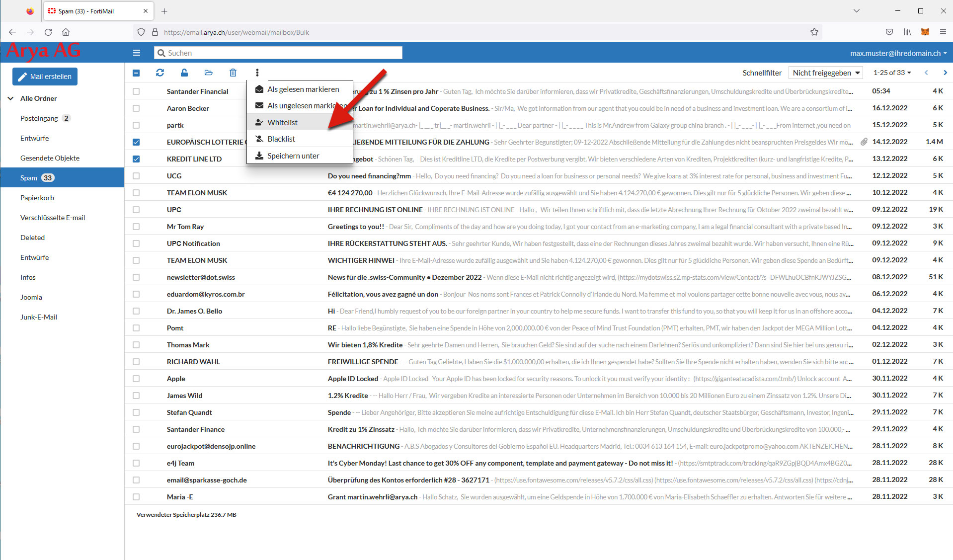
Task: Click the browser bookmark star icon
Action: (x=814, y=32)
